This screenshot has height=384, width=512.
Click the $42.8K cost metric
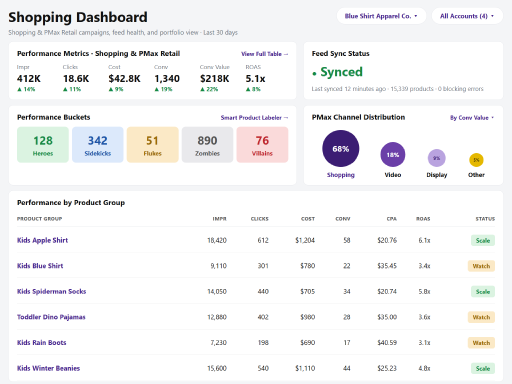coord(124,79)
